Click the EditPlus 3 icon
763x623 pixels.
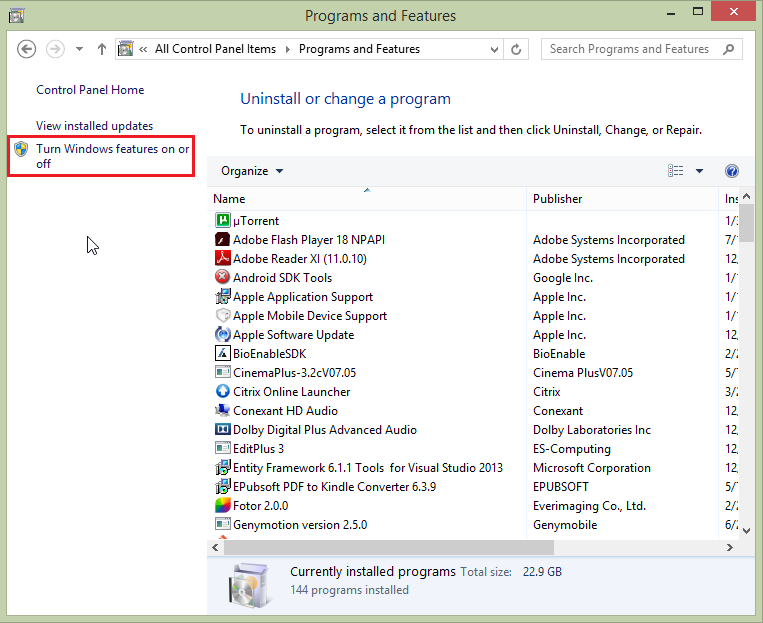[222, 448]
